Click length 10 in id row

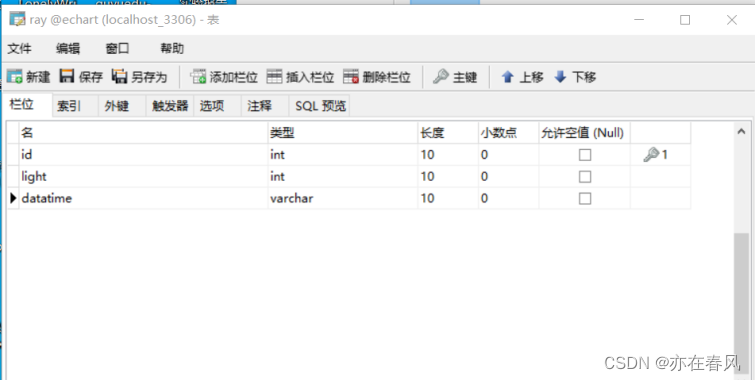448,155
